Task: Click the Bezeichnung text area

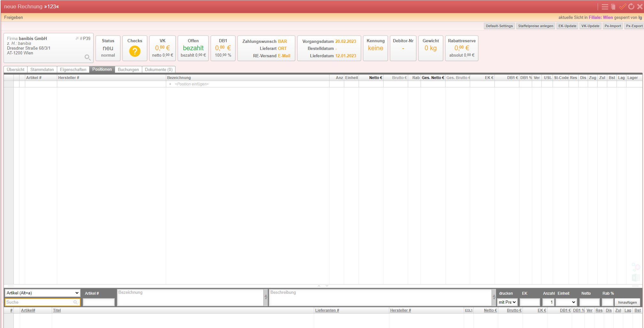Action: point(190,298)
